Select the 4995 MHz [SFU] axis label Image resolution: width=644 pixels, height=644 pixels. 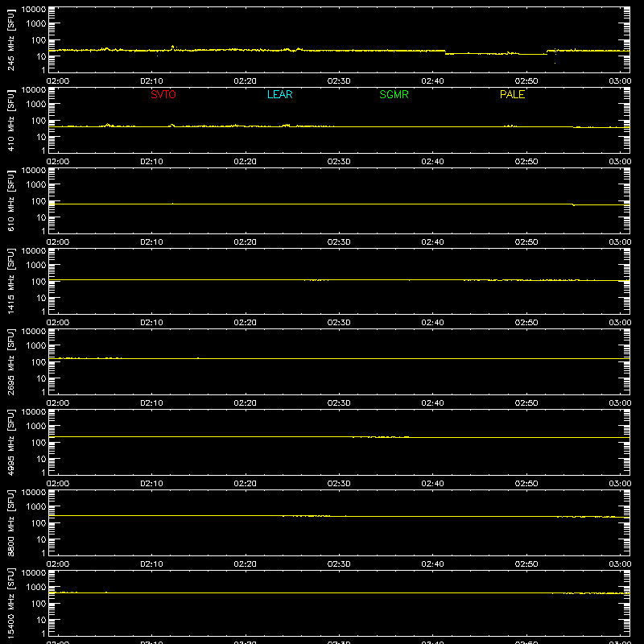[x=10, y=443]
